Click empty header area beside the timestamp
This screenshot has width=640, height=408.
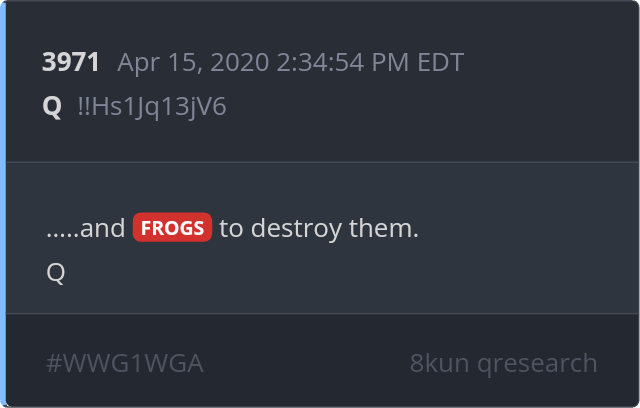pyautogui.click(x=547, y=62)
